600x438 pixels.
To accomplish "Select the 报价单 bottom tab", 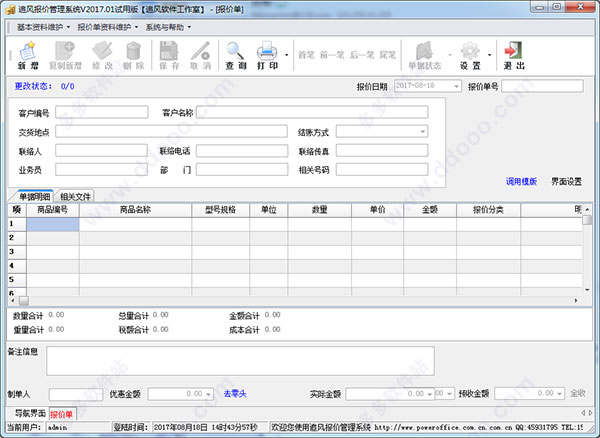I will 62,414.
